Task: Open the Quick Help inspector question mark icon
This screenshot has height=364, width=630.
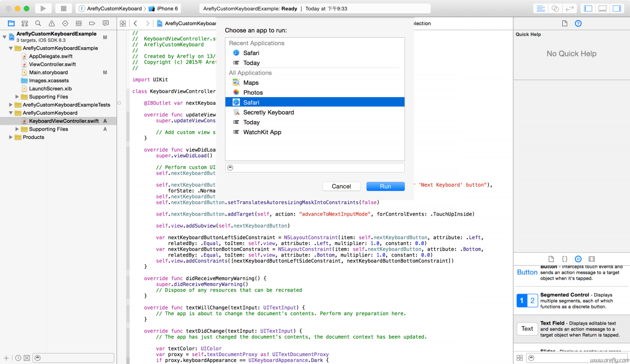Action: tap(578, 23)
